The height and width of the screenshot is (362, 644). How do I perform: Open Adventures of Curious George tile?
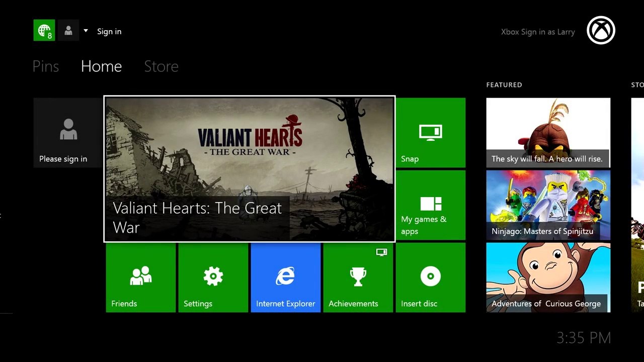pos(548,278)
